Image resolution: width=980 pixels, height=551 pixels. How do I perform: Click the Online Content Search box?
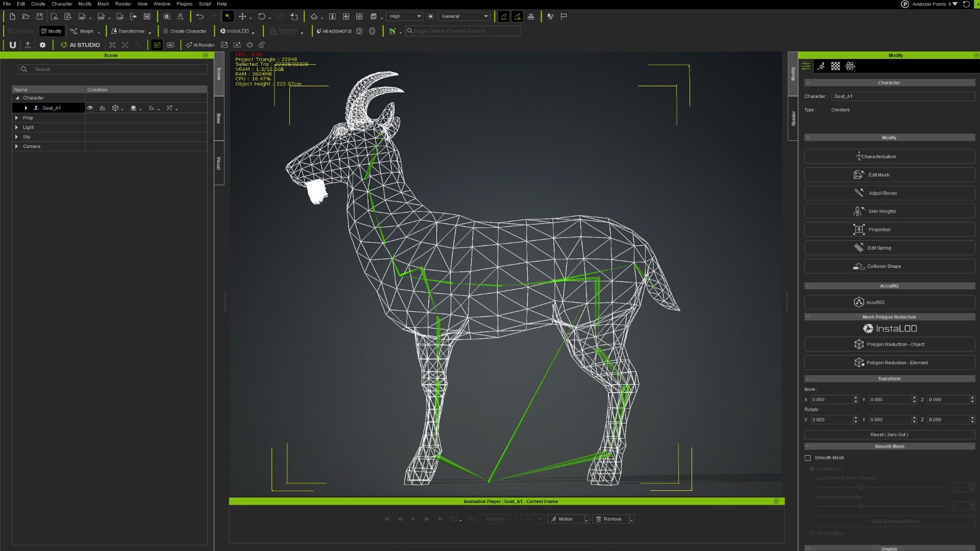click(x=463, y=31)
